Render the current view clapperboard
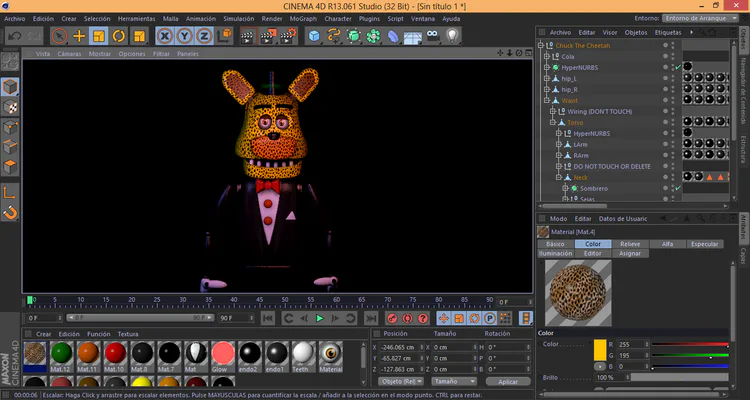 (248, 36)
